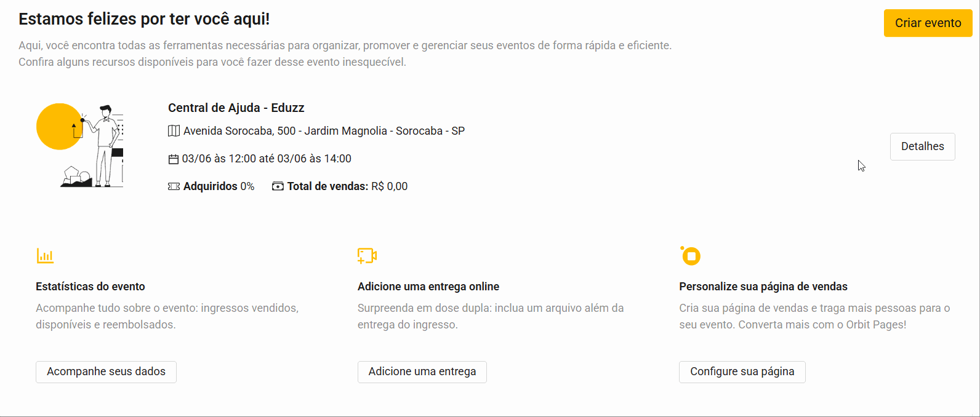Open the Central de Ajuda - Eduzz event title
The image size is (980, 417).
(x=236, y=108)
